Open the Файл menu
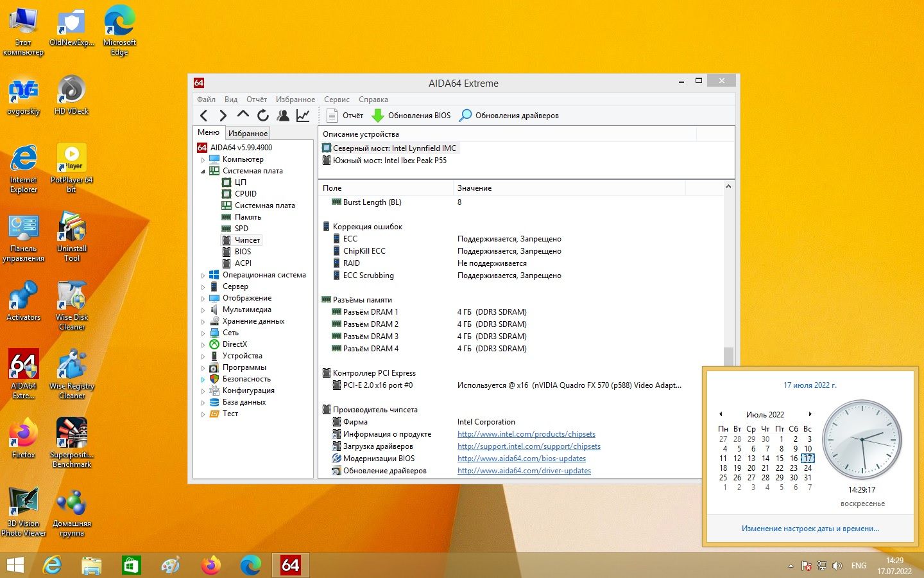This screenshot has height=578, width=924. click(x=206, y=100)
